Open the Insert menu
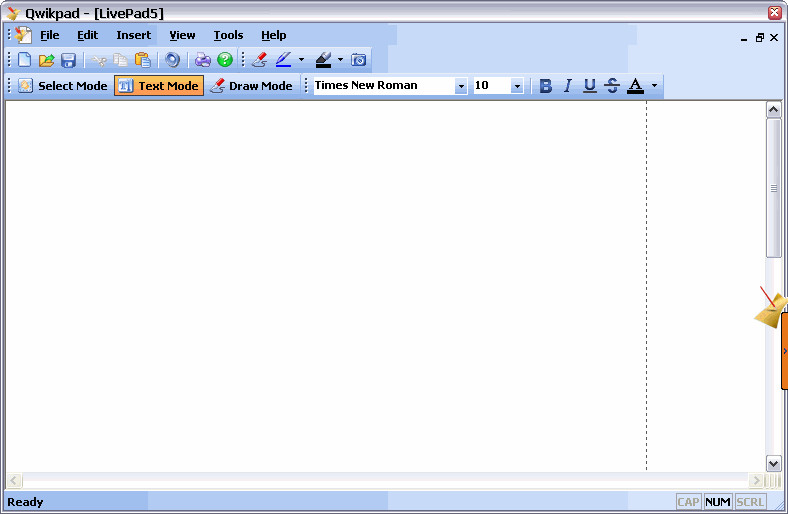This screenshot has width=788, height=514. pos(134,35)
